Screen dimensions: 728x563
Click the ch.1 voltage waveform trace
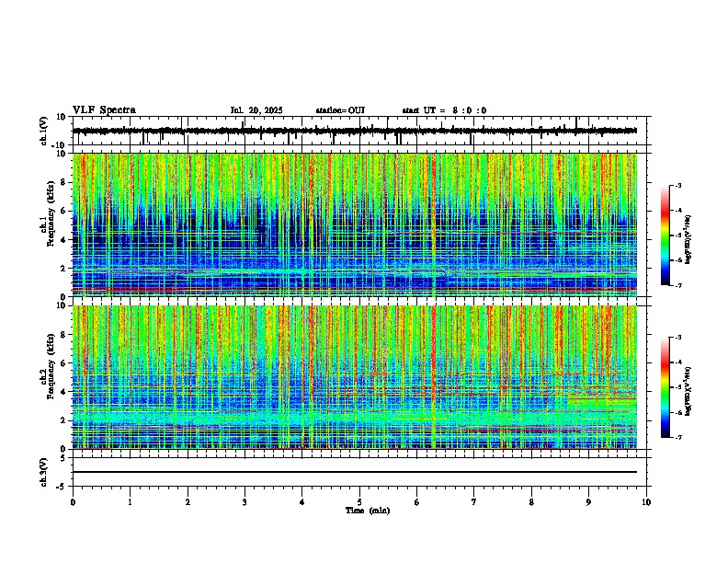355,131
